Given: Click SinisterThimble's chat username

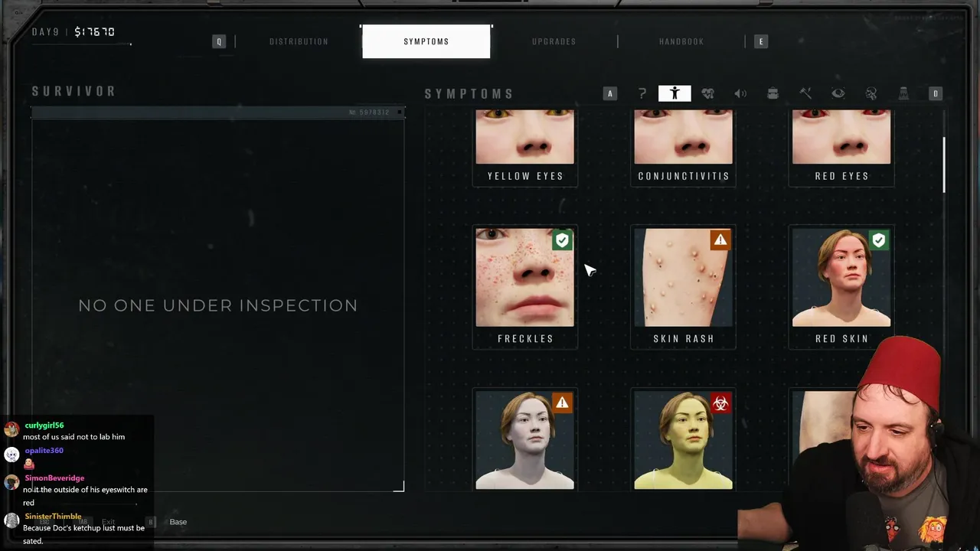Looking at the screenshot, I should pyautogui.click(x=53, y=517).
